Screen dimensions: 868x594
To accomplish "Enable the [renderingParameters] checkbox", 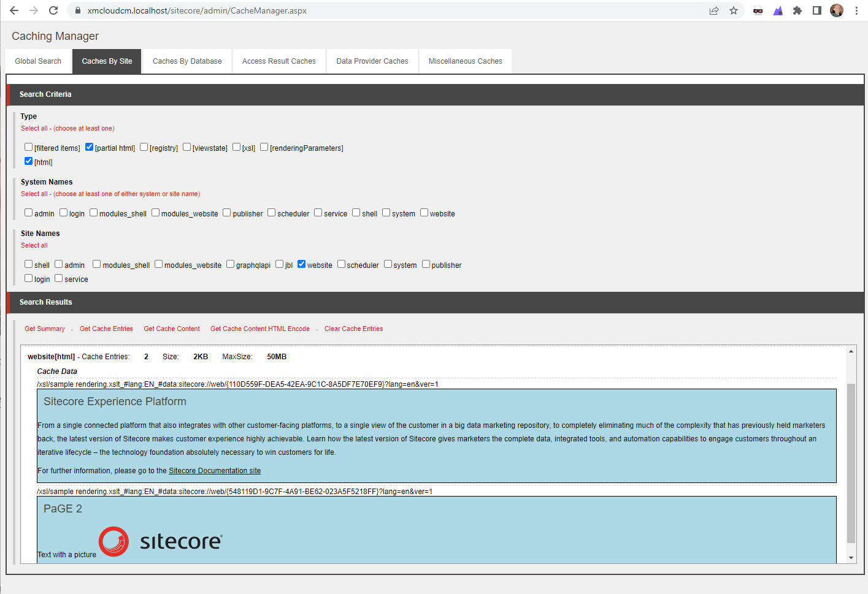I will 264,147.
